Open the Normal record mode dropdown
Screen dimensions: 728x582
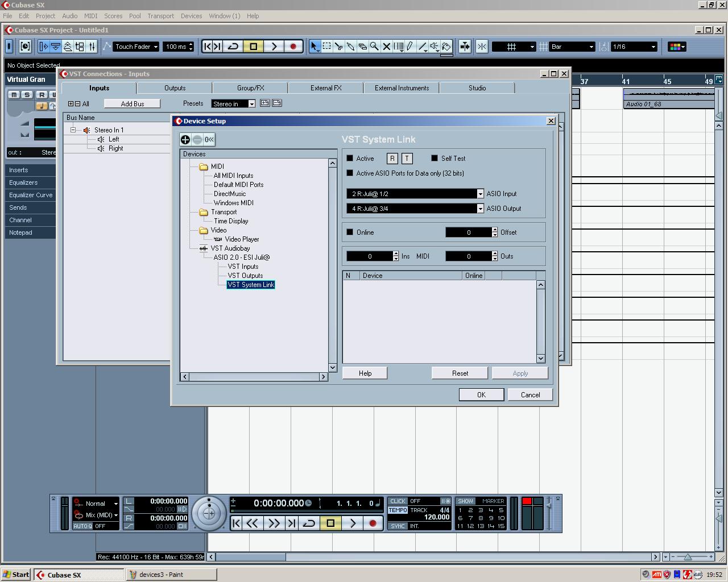[x=101, y=504]
